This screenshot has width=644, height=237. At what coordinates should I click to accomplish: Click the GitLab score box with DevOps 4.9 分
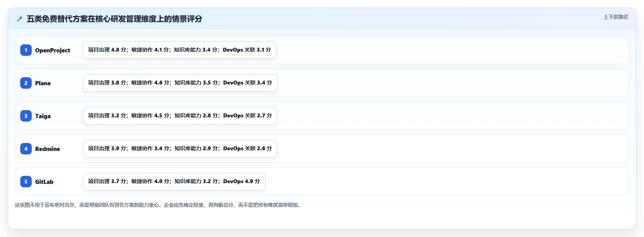[x=174, y=182]
